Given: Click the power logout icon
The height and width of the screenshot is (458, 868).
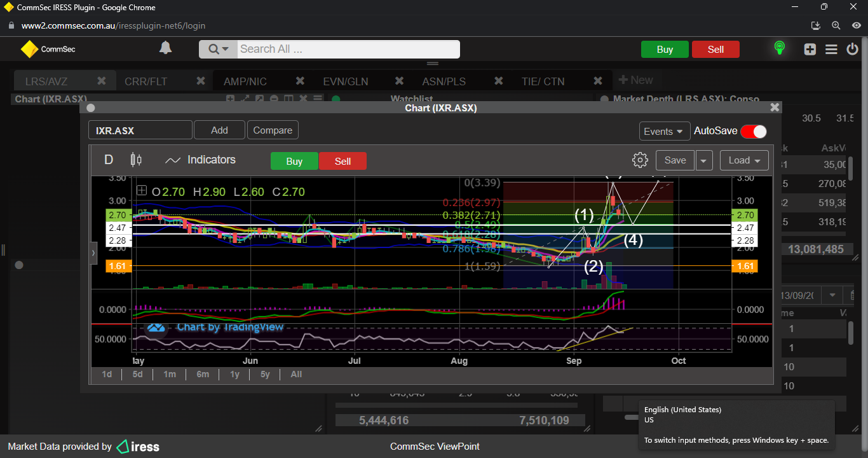Looking at the screenshot, I should (853, 49).
